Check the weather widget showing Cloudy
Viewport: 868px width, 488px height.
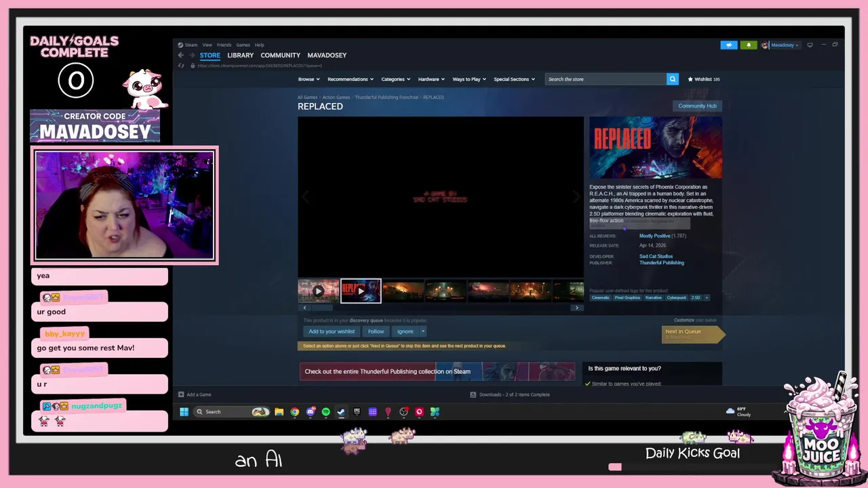tap(738, 411)
